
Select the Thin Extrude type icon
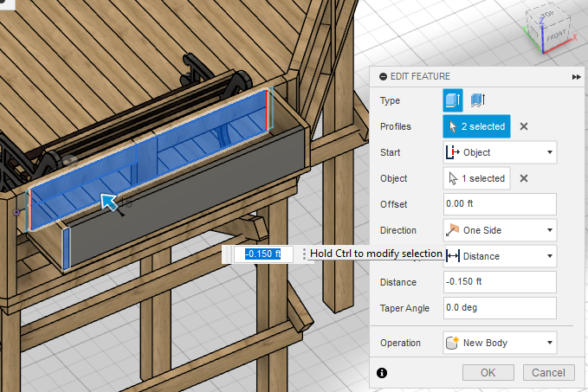pos(477,100)
